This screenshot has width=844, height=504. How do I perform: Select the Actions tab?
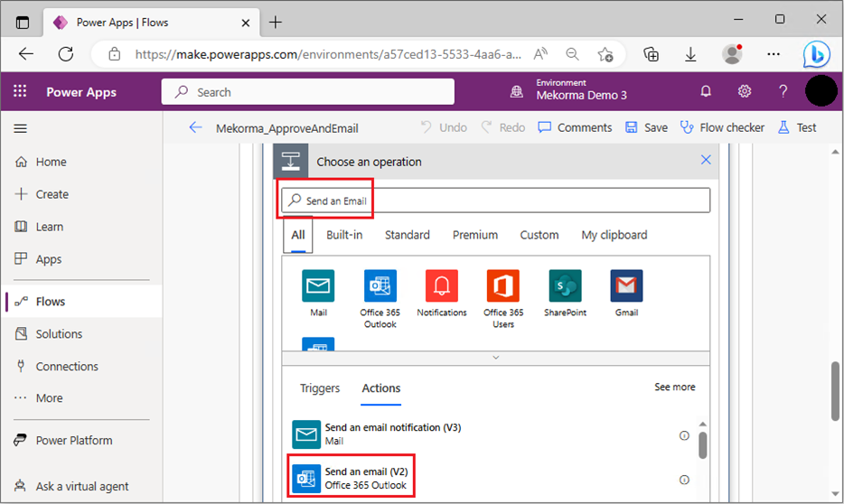(x=381, y=388)
